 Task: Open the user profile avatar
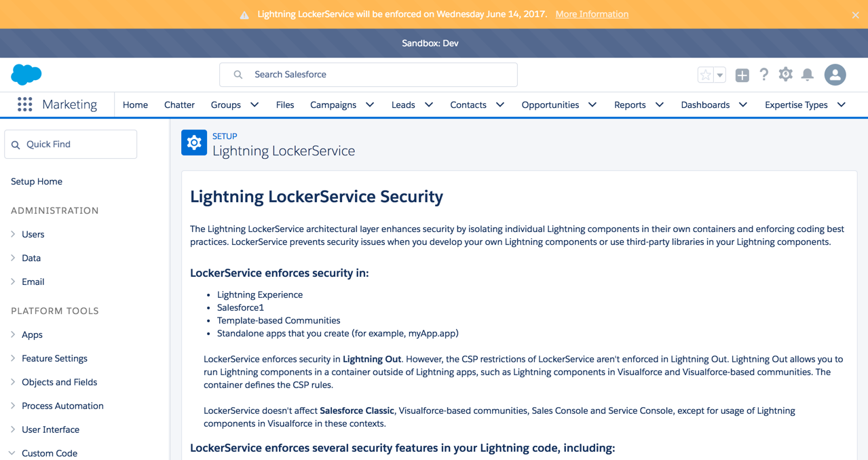(x=835, y=75)
